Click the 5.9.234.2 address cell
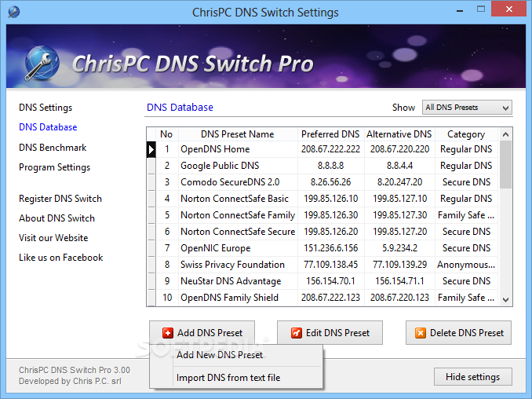532x399 pixels. point(399,248)
